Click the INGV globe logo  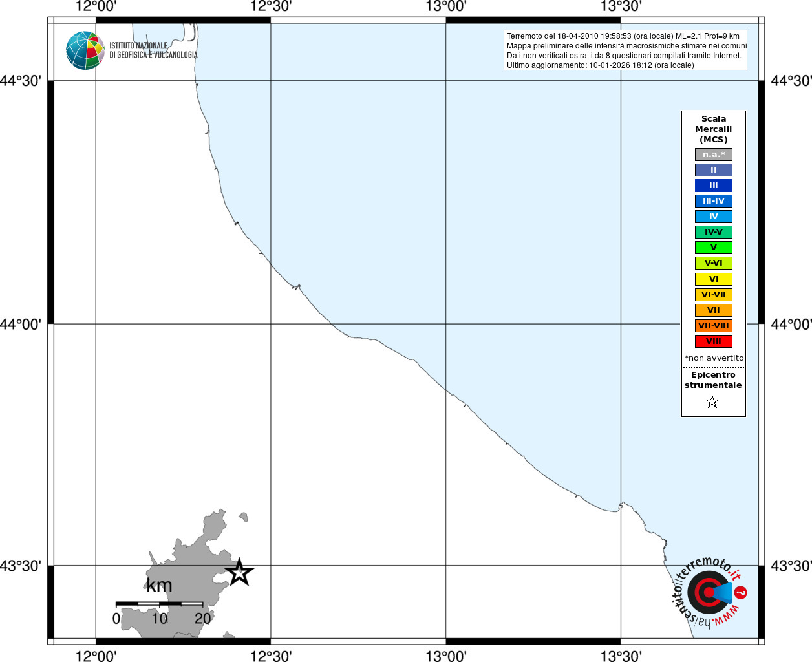point(85,50)
